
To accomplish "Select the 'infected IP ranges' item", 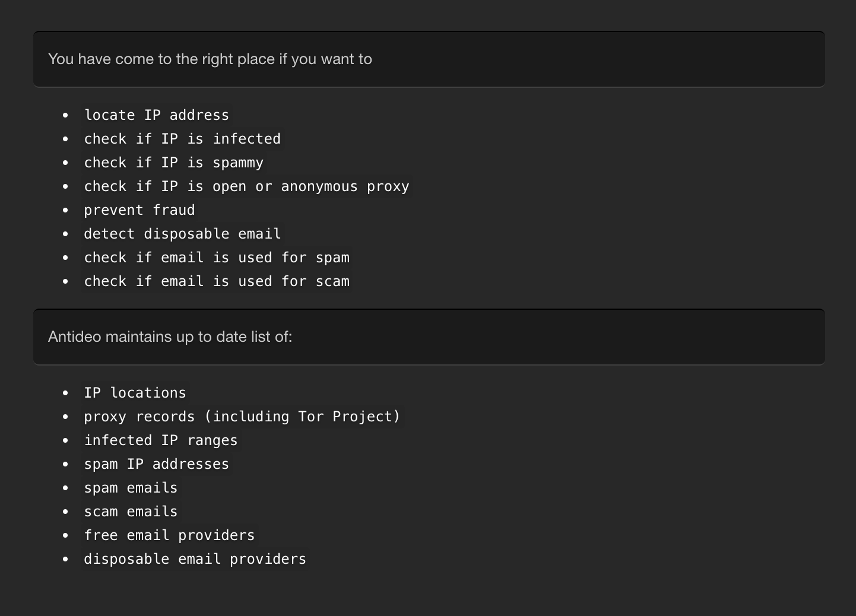I will [160, 440].
